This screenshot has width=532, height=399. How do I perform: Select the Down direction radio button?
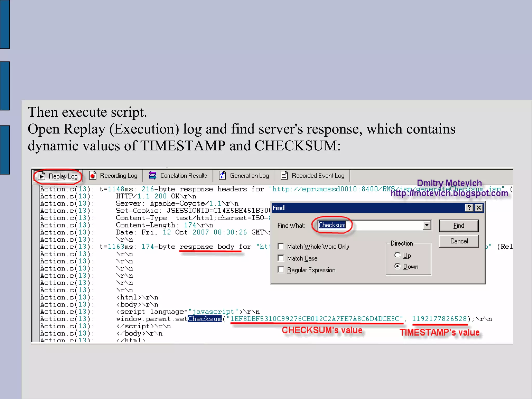coord(397,266)
